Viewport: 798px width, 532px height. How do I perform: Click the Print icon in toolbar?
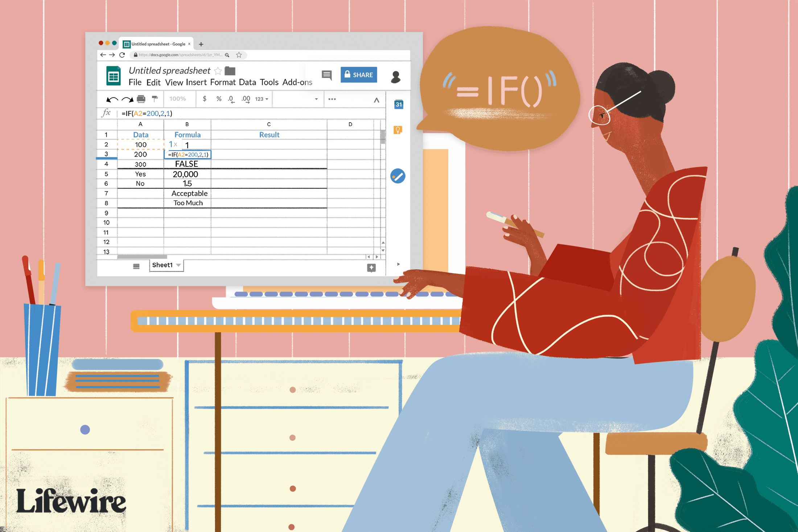click(141, 99)
